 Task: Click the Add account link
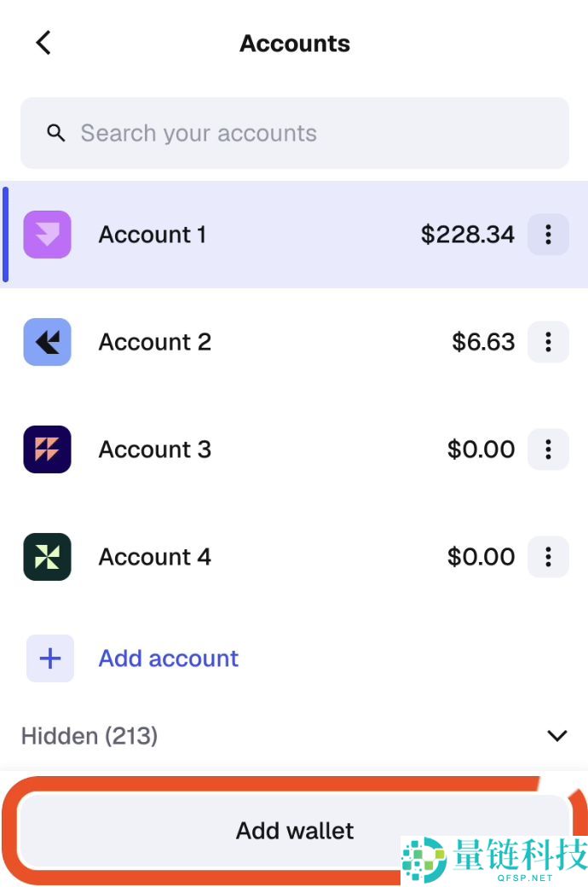(x=169, y=658)
